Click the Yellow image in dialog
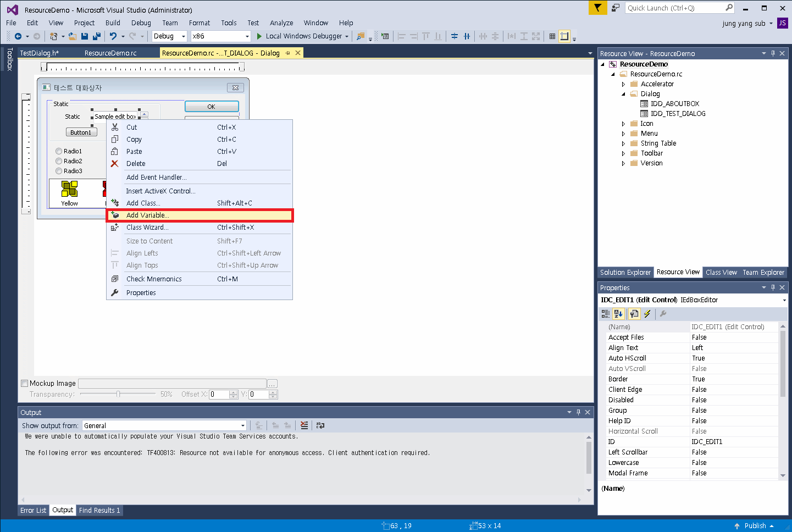 coord(69,189)
